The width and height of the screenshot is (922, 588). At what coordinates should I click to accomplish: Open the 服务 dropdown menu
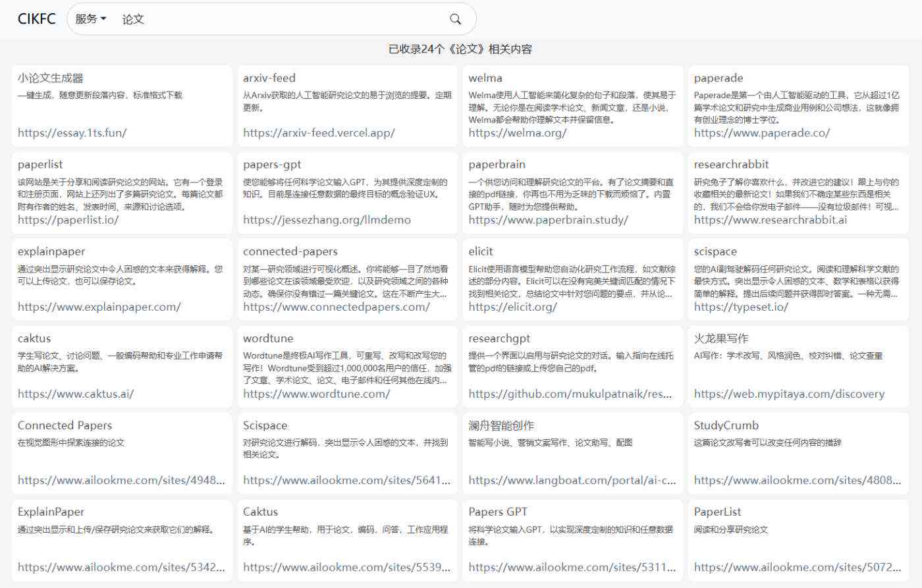click(91, 19)
